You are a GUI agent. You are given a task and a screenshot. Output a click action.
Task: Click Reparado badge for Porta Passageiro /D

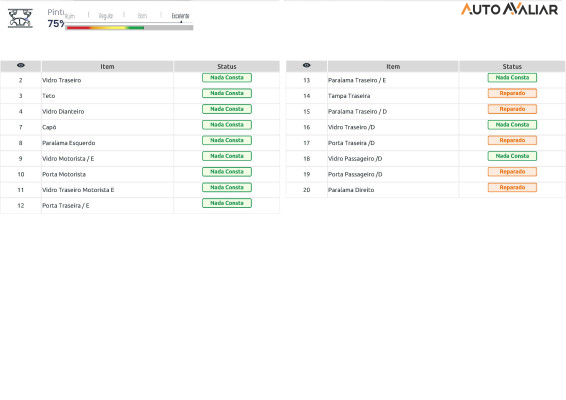[x=512, y=171]
